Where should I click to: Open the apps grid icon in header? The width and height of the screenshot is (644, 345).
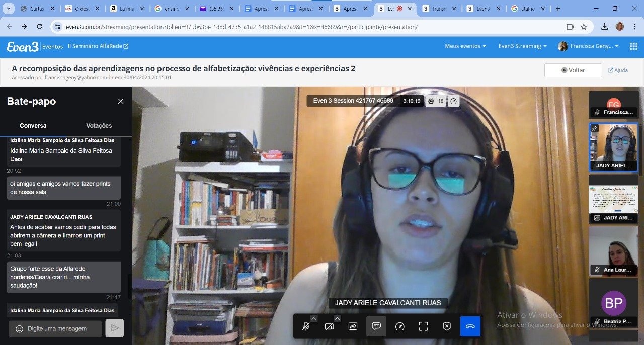(633, 46)
